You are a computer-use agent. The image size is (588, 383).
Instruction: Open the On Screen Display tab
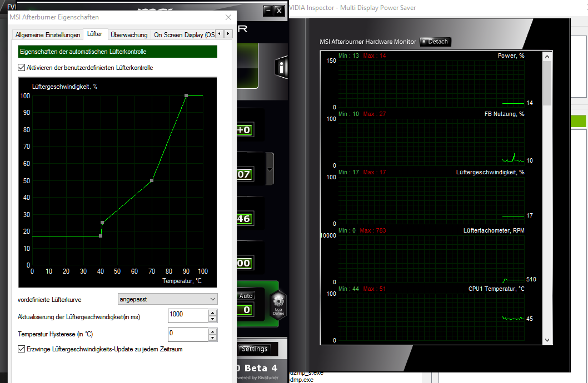(183, 35)
